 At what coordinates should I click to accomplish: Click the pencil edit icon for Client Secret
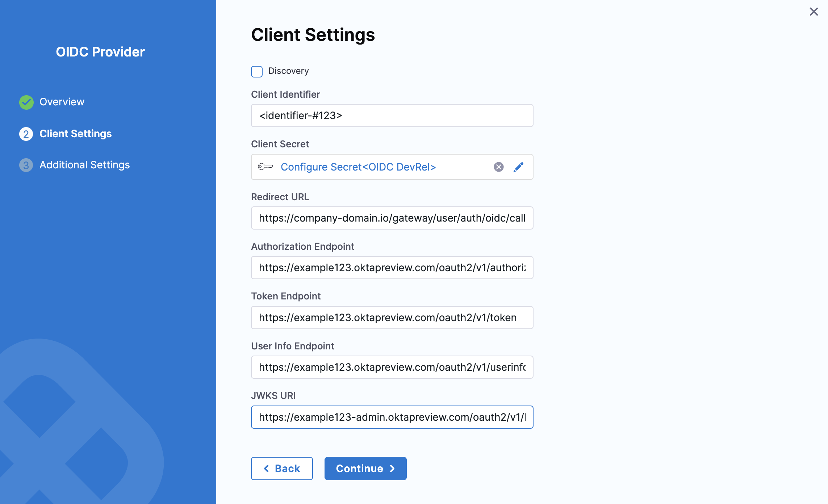(518, 167)
